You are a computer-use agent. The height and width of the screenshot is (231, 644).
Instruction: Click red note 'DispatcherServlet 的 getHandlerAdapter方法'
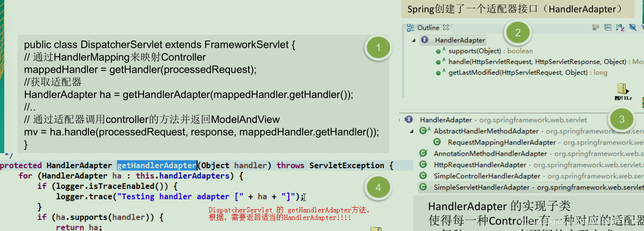[x=289, y=210]
